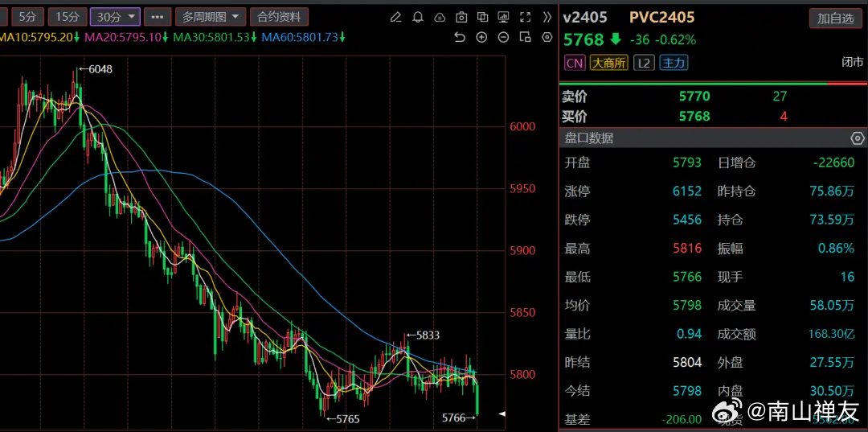868x432 pixels.
Task: Zoom out the chart with minus icon
Action: (x=503, y=37)
